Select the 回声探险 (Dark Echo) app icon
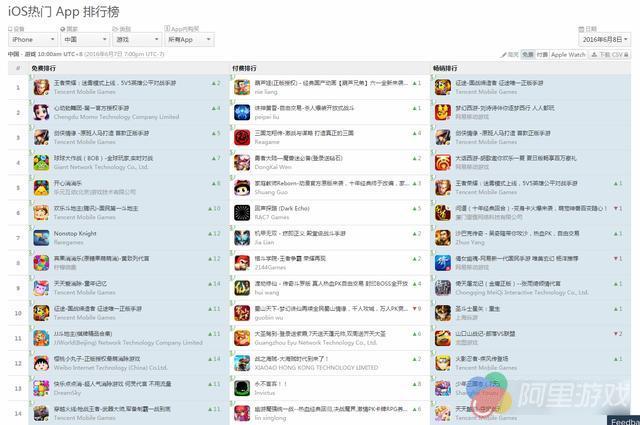 point(242,212)
